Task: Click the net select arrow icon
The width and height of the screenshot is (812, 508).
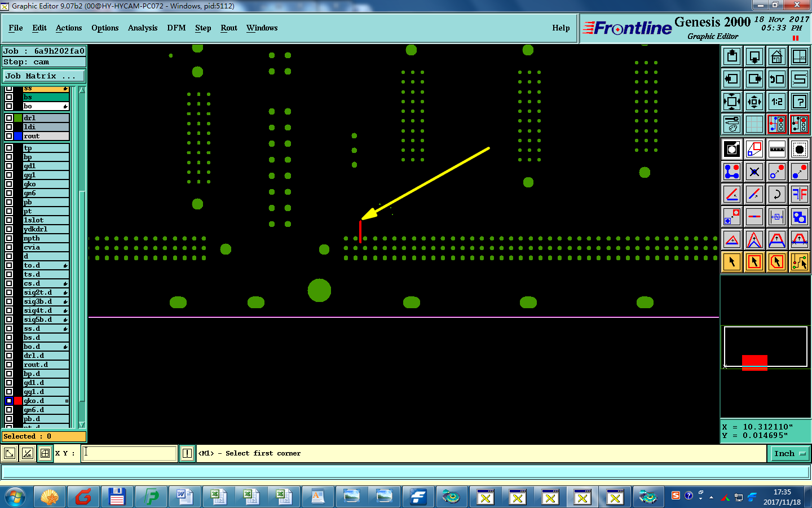Action: pyautogui.click(x=800, y=262)
